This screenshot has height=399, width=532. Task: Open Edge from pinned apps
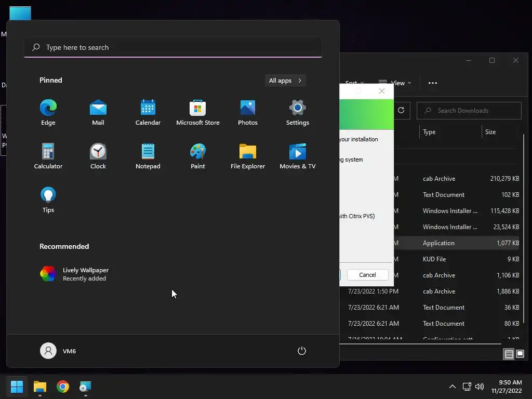pos(48,113)
